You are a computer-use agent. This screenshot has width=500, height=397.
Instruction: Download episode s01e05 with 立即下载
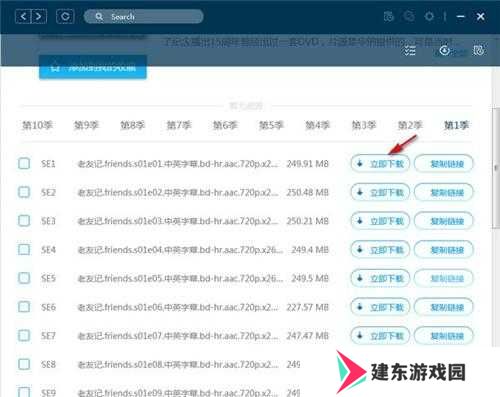(x=380, y=278)
